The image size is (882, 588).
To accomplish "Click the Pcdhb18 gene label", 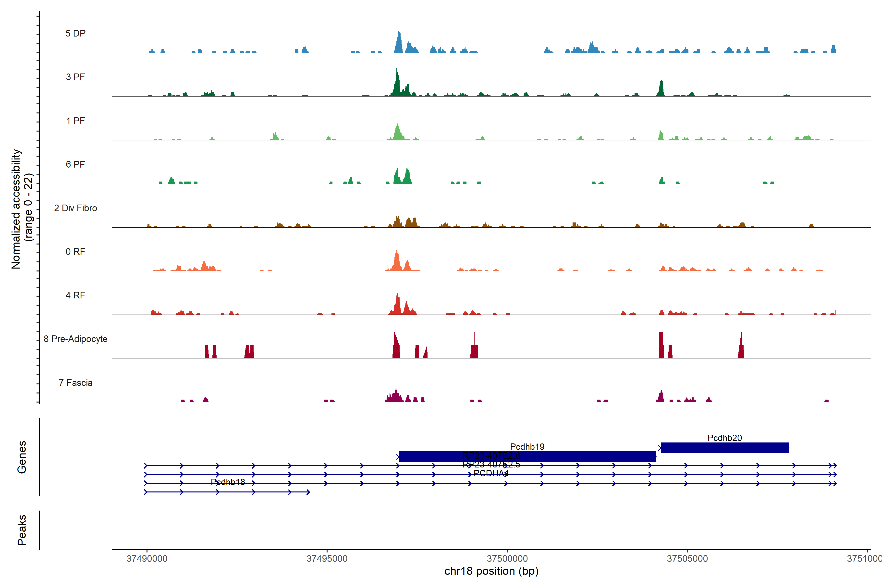I will point(228,482).
